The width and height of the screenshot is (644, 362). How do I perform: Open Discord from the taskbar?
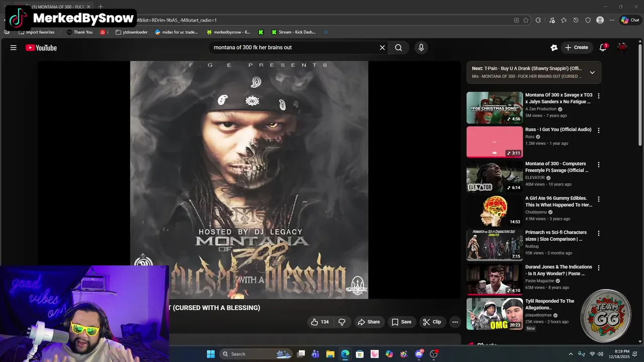419,354
